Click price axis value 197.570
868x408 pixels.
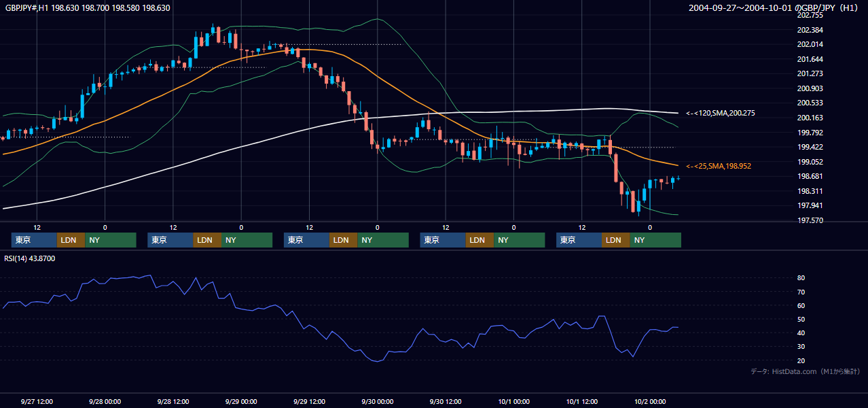[810, 220]
